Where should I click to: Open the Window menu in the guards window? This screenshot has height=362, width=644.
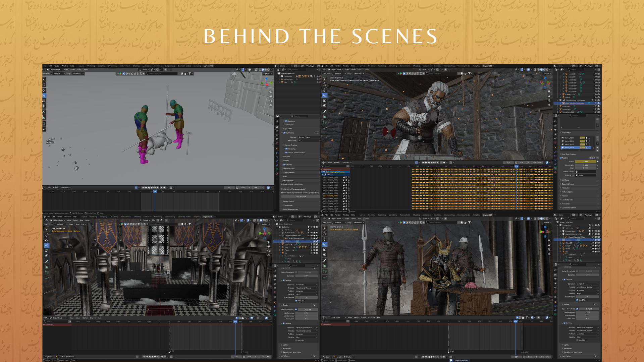tap(65, 66)
